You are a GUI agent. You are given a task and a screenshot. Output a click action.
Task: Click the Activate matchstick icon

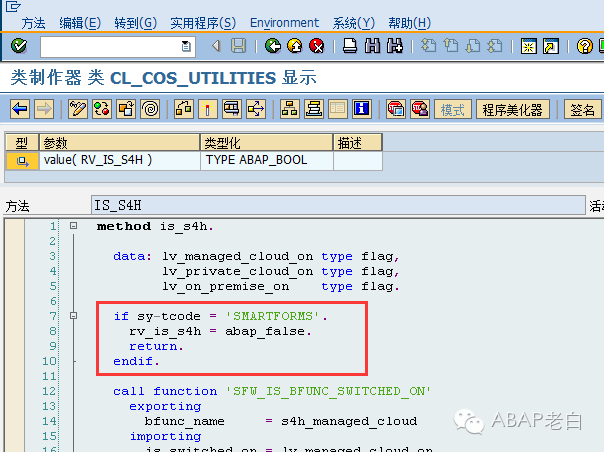pos(208,109)
